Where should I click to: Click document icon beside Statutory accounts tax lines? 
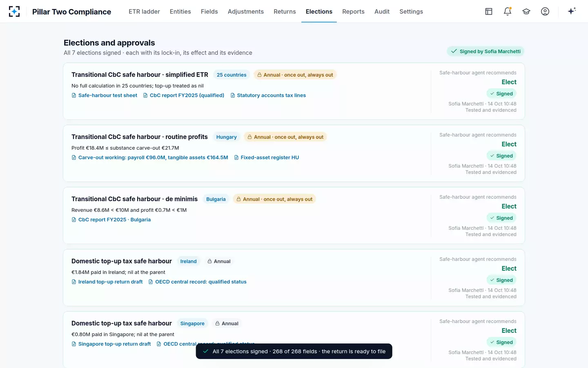tap(233, 95)
